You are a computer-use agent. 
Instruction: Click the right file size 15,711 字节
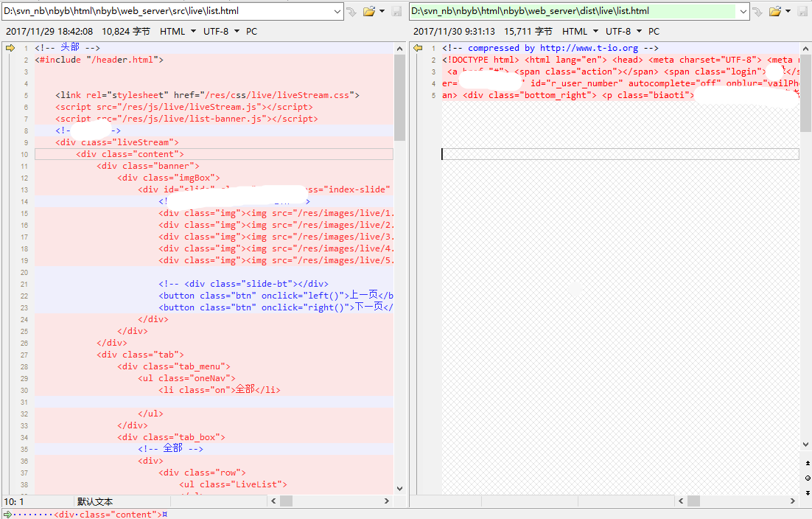[528, 32]
